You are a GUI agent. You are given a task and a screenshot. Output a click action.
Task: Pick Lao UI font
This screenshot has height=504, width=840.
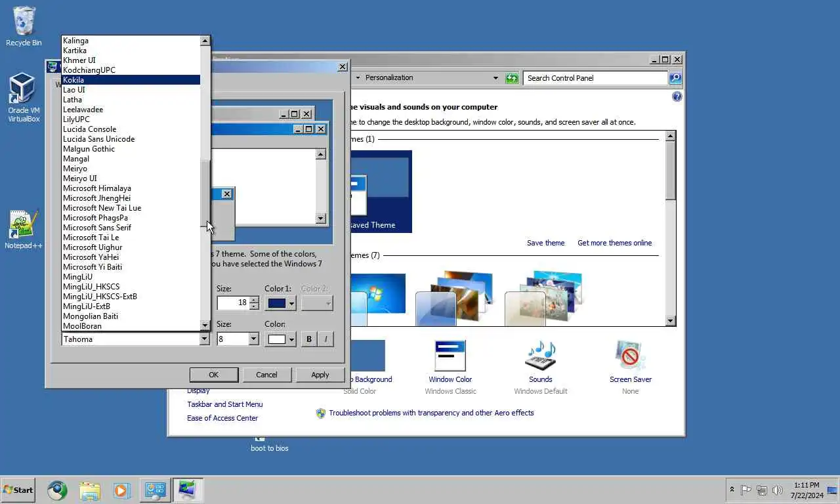point(131,90)
